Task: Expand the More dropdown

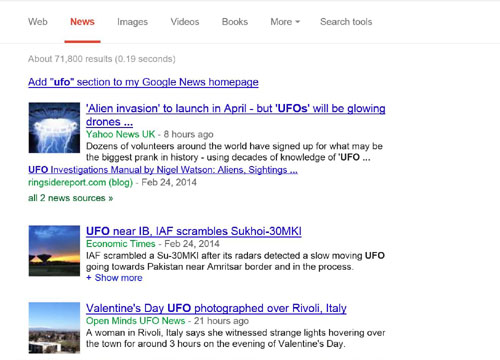Action: (285, 22)
